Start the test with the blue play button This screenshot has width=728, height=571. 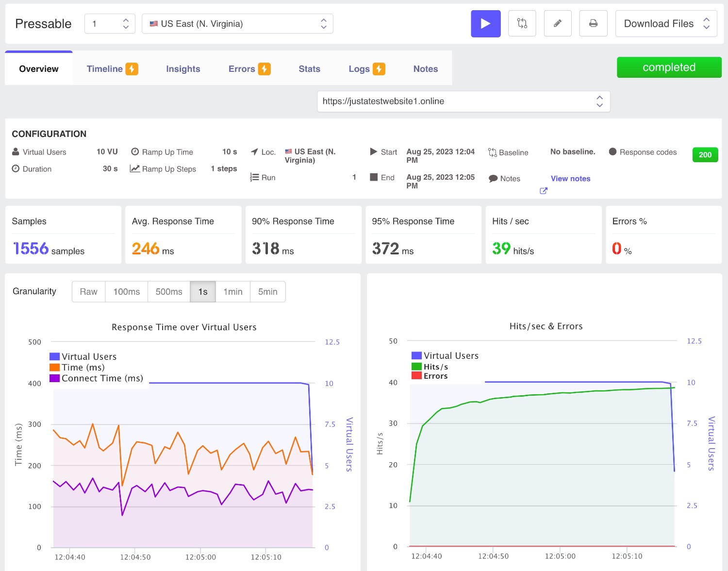485,23
